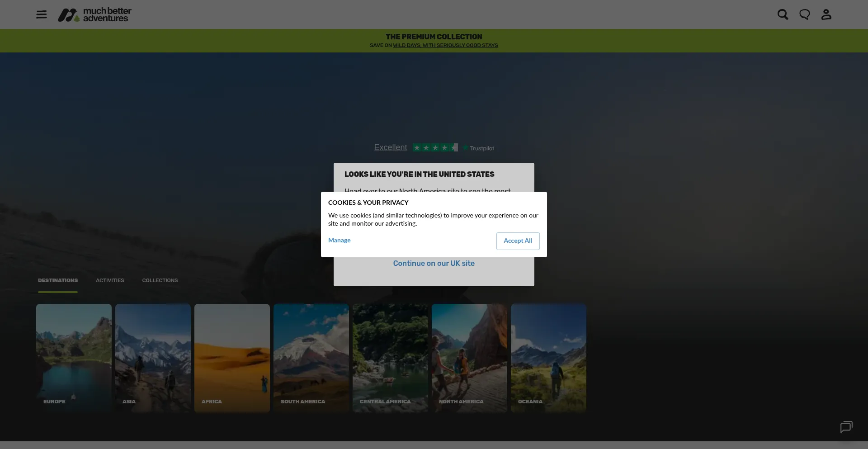Switch to the Destinations tab
The width and height of the screenshot is (868, 449).
(58, 280)
